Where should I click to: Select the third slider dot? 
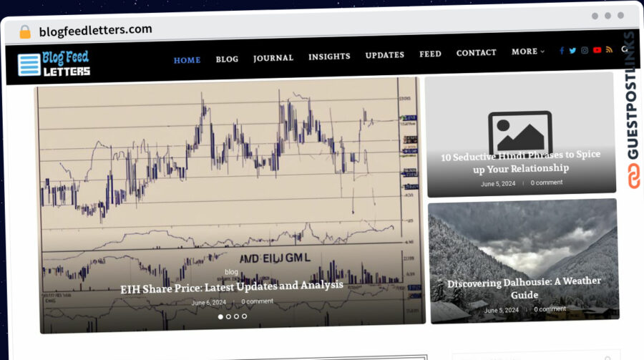[x=236, y=316]
